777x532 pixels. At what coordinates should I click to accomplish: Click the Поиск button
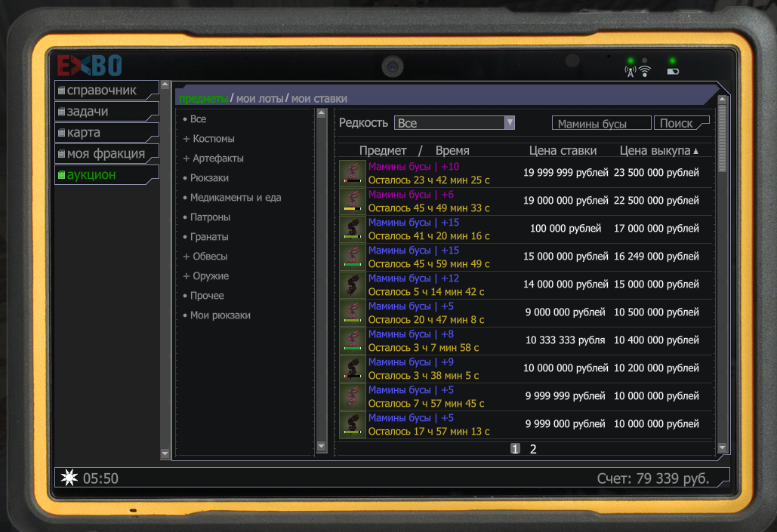point(681,123)
